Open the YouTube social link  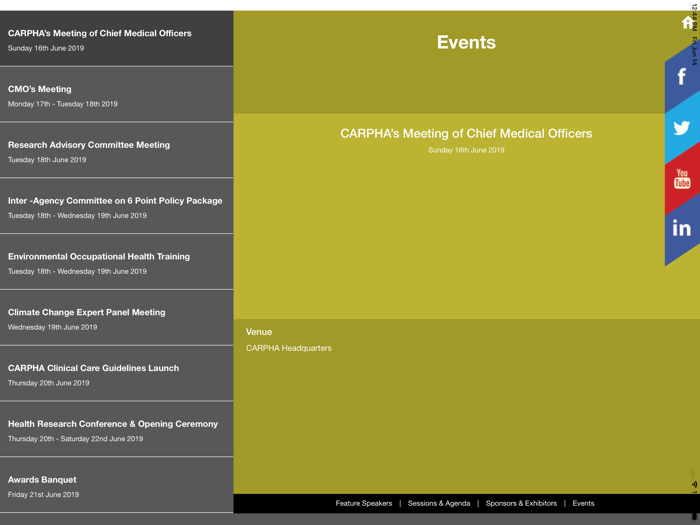(x=682, y=179)
